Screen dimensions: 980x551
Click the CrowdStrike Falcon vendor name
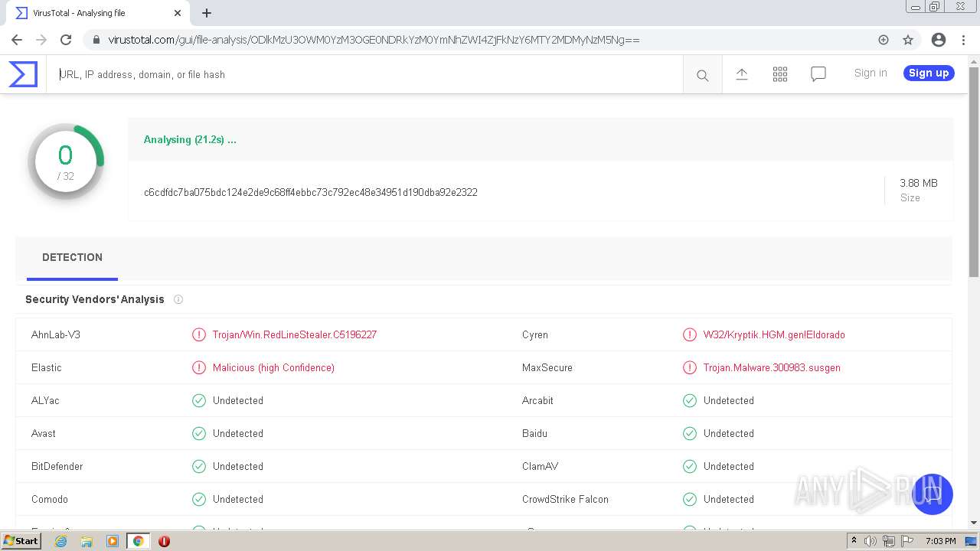(x=565, y=499)
